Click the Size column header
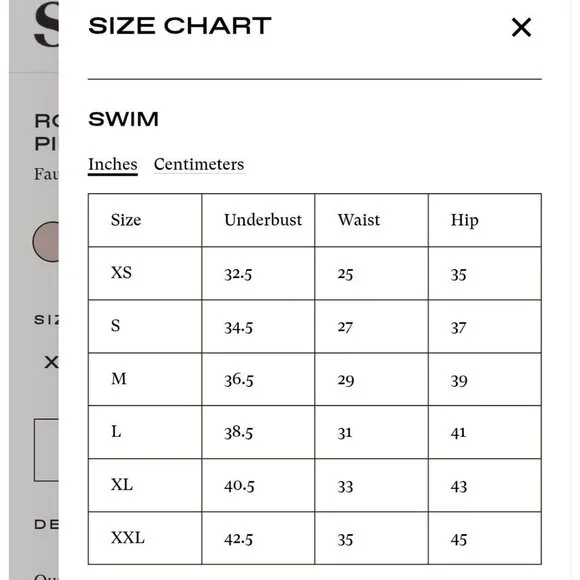The height and width of the screenshot is (580, 580). 126,220
